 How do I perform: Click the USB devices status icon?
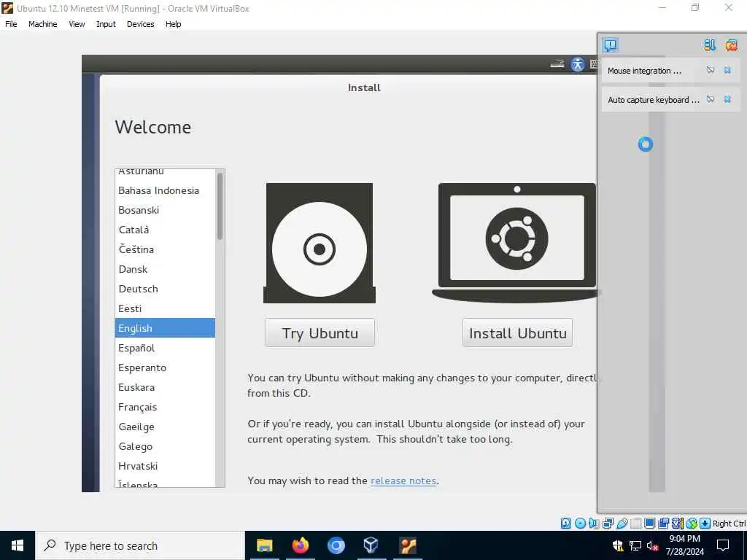[622, 524]
